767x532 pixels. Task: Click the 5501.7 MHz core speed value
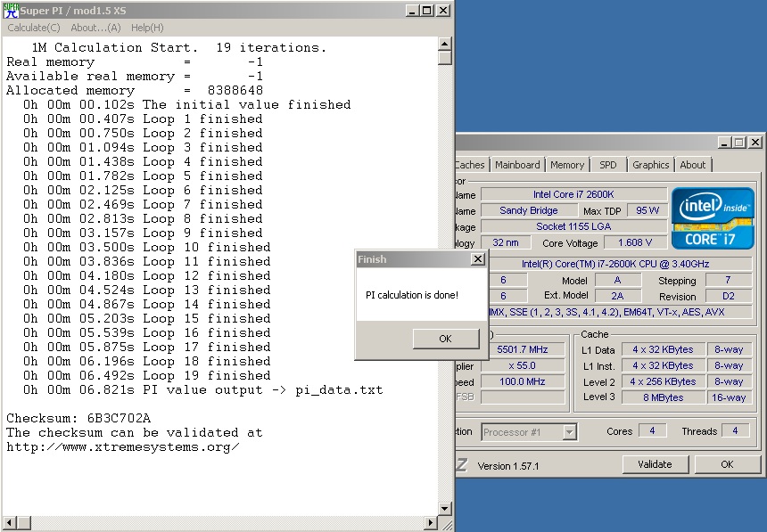click(x=523, y=349)
